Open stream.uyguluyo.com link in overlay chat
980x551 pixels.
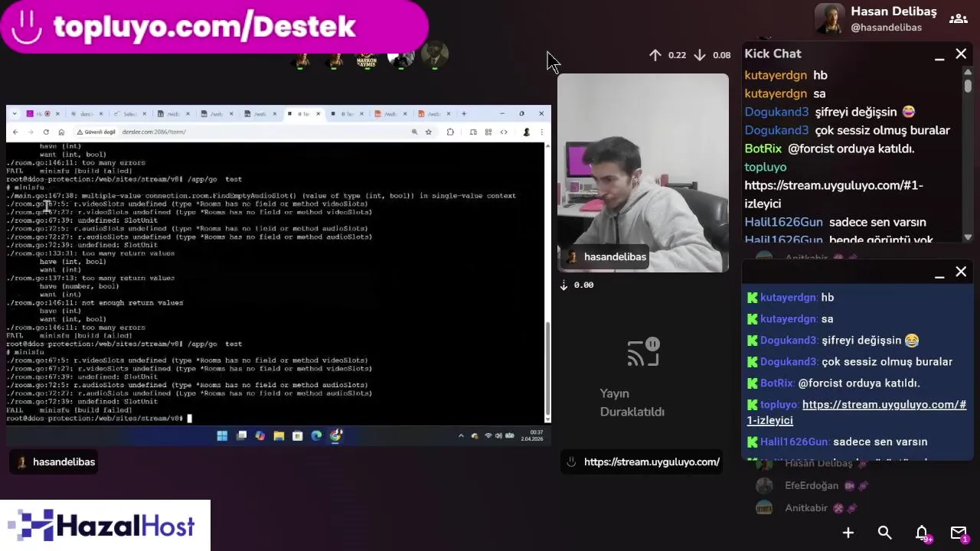point(857,412)
